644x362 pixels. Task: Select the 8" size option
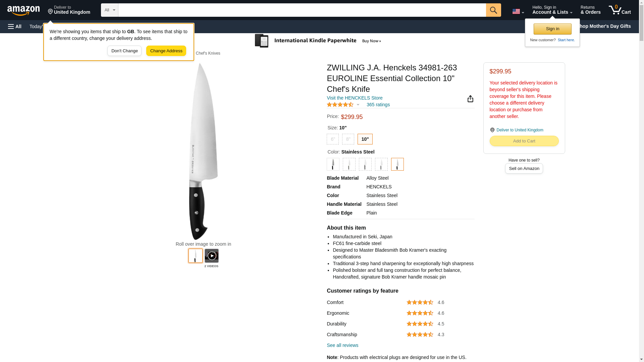click(348, 139)
